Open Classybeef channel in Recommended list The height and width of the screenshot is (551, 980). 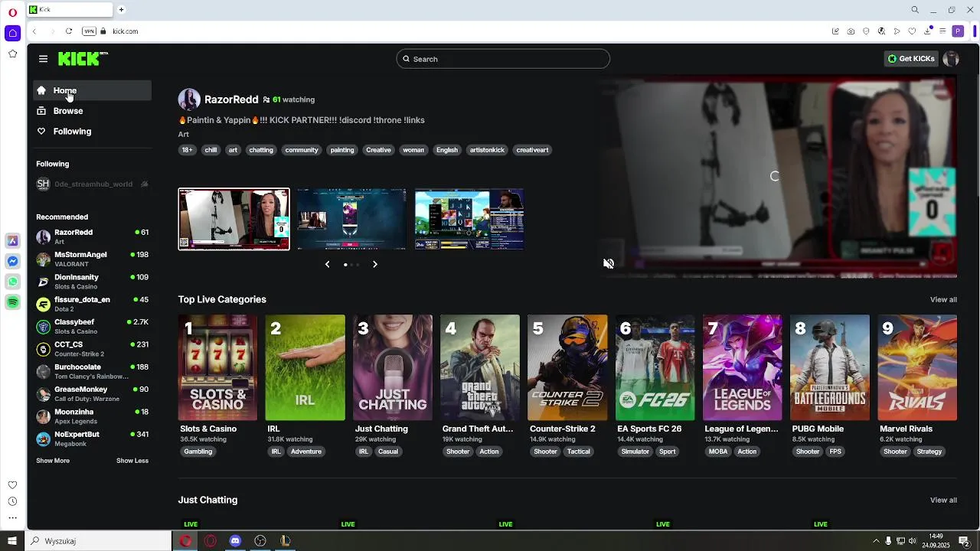coord(93,326)
